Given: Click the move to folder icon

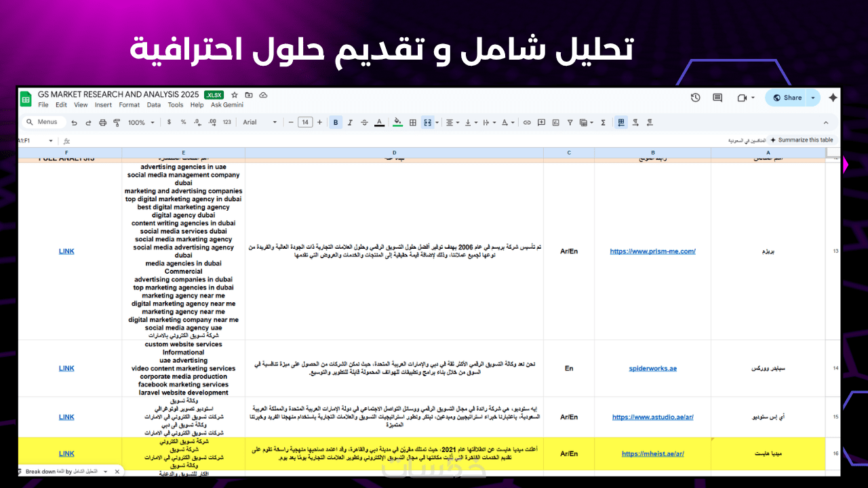Looking at the screenshot, I should (x=249, y=96).
